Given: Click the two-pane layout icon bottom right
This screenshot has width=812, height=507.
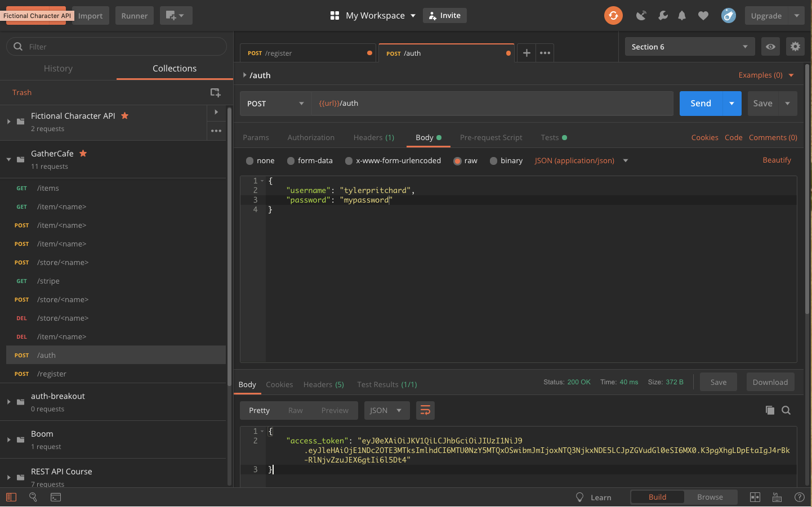Looking at the screenshot, I should point(755,497).
